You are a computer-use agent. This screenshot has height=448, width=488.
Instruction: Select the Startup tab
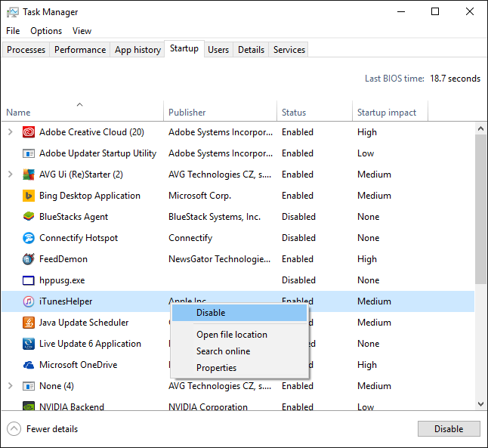click(184, 49)
